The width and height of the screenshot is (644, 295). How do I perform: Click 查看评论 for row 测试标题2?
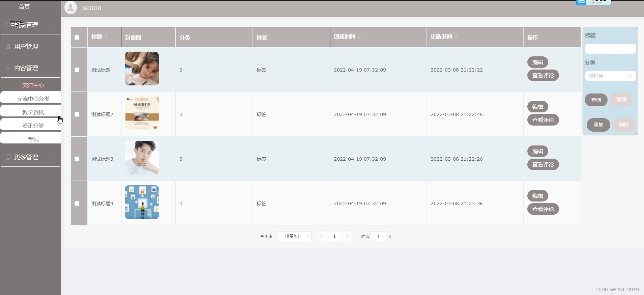tap(543, 120)
